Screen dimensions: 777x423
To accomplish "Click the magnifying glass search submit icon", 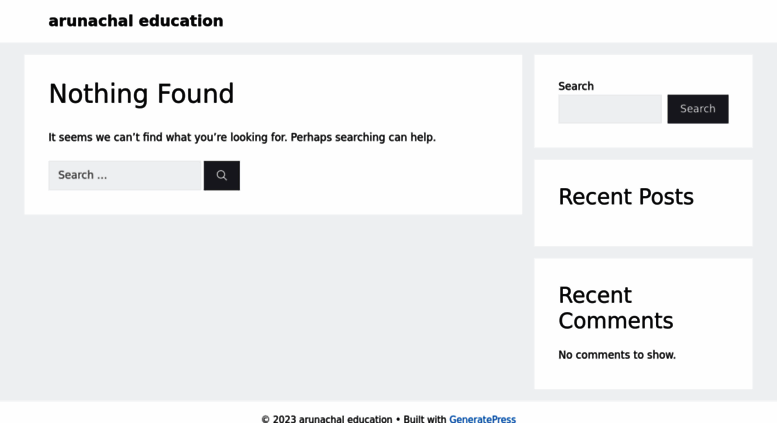I will pos(222,175).
